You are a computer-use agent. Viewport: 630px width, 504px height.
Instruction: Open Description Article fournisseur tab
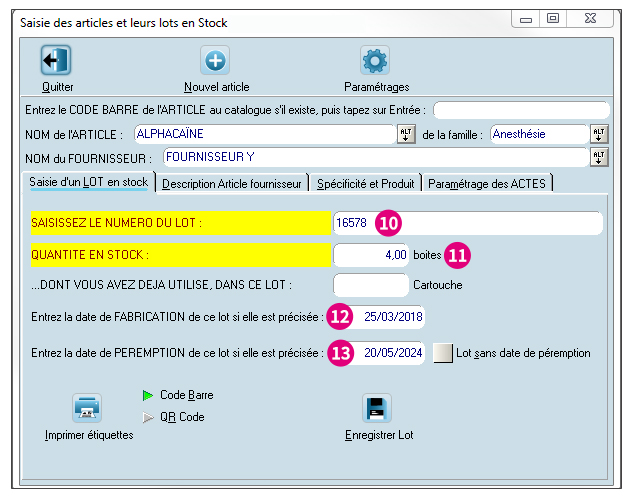click(x=232, y=184)
